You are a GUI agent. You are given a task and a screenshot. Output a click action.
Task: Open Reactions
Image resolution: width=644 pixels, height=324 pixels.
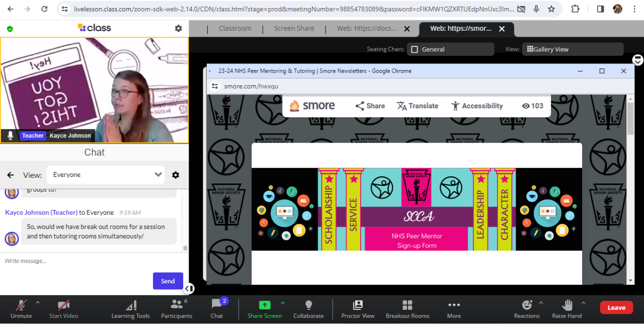click(x=527, y=309)
